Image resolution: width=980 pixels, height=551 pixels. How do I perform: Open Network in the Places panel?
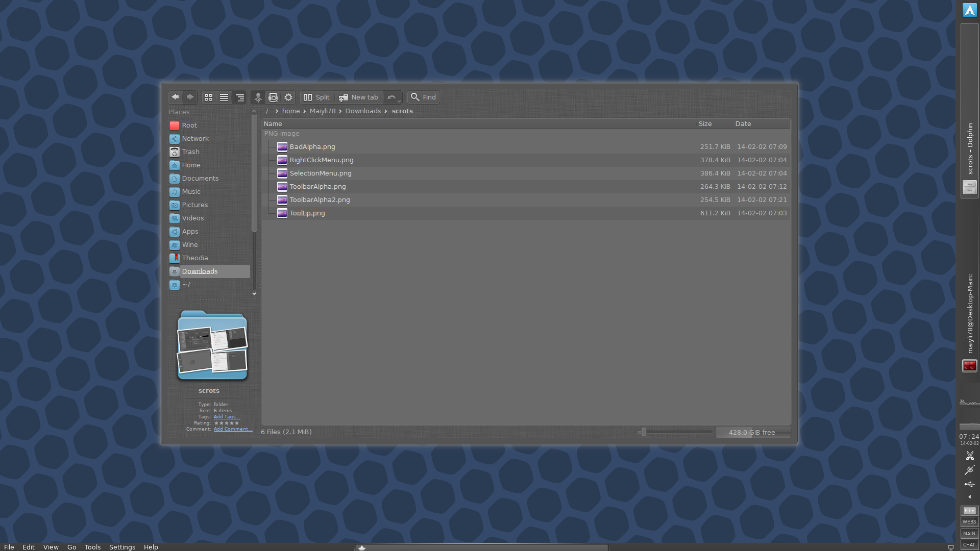pos(209,138)
